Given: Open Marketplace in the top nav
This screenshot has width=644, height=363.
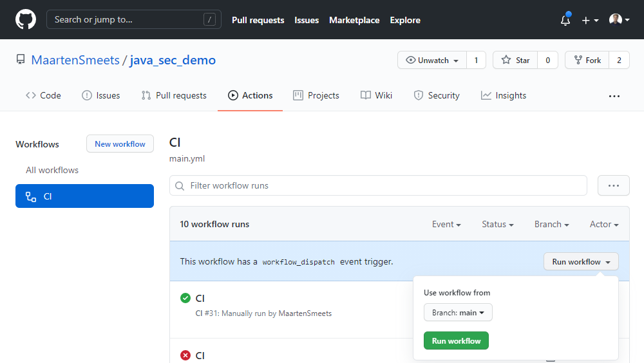Looking at the screenshot, I should pos(354,20).
